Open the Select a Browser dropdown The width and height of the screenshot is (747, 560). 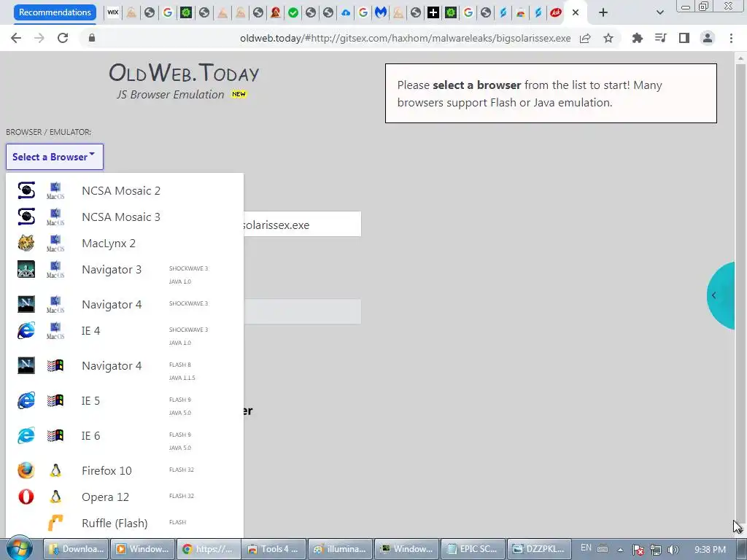(x=54, y=157)
